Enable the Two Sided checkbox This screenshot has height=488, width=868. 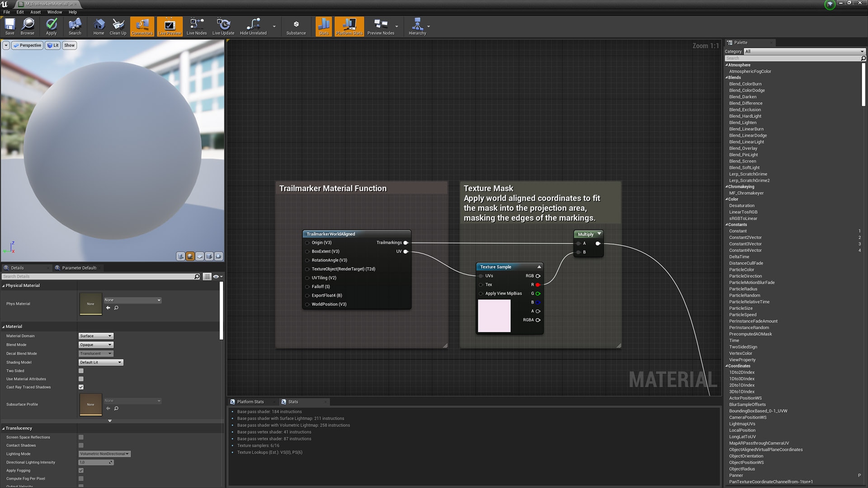(x=81, y=371)
